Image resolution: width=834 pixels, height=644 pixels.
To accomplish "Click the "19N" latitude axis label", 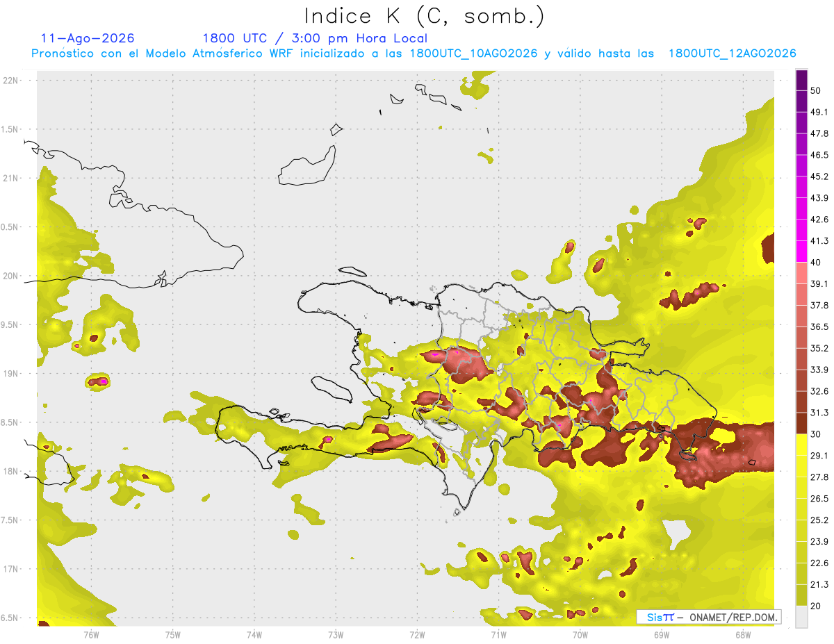I will coord(10,373).
